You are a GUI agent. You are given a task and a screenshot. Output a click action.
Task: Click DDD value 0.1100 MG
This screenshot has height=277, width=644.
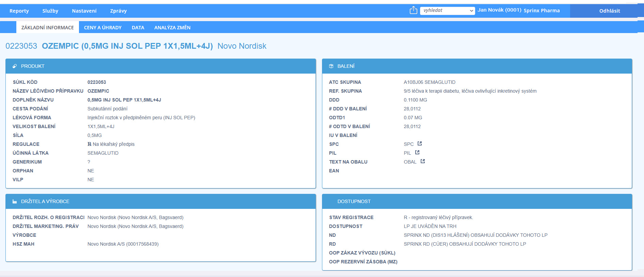415,100
